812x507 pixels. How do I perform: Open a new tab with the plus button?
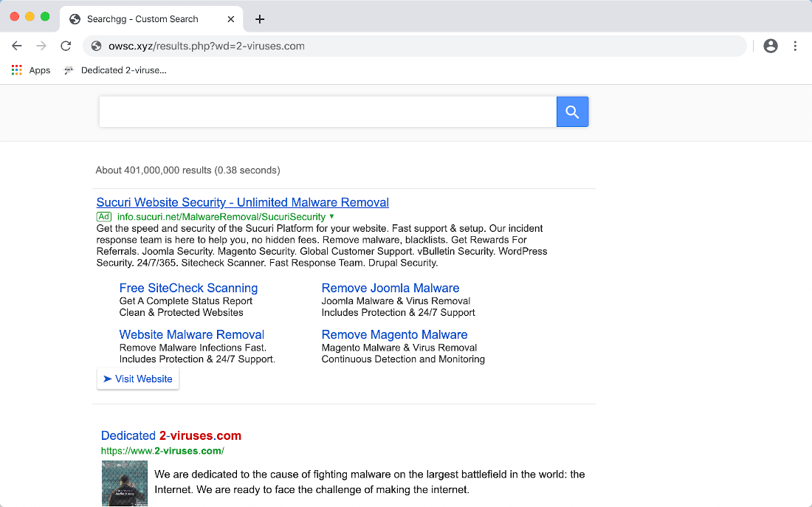pos(259,19)
